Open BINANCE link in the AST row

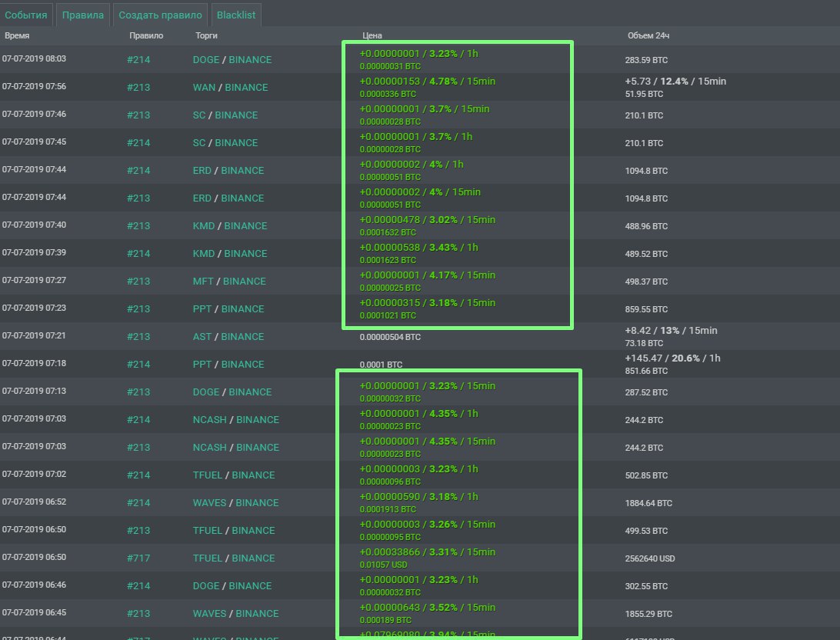point(242,337)
